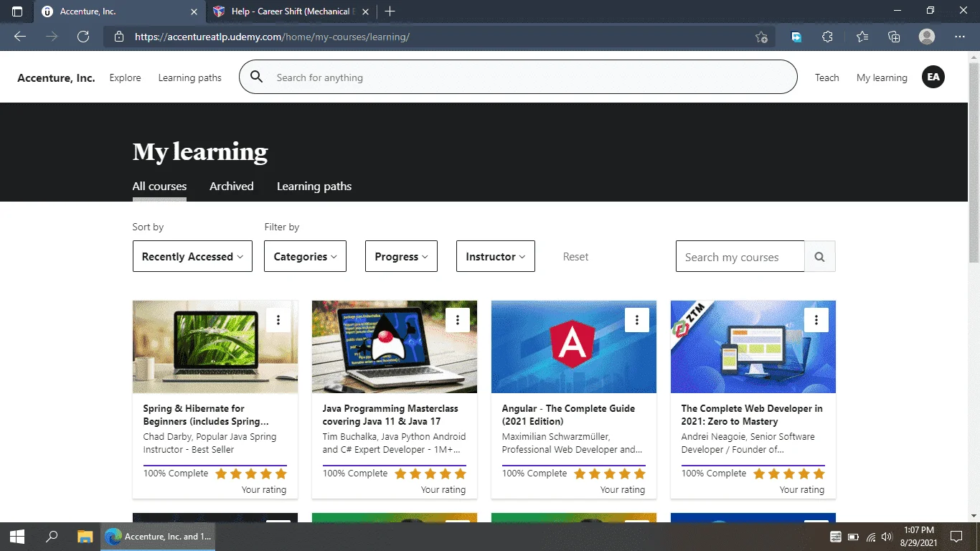Expand the Progress filter dropdown

click(x=401, y=256)
